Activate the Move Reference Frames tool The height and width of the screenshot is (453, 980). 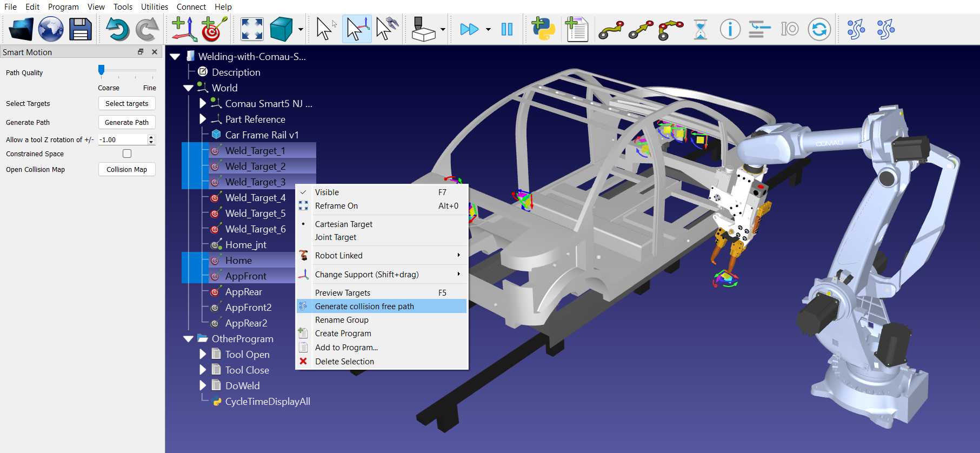coord(357,29)
